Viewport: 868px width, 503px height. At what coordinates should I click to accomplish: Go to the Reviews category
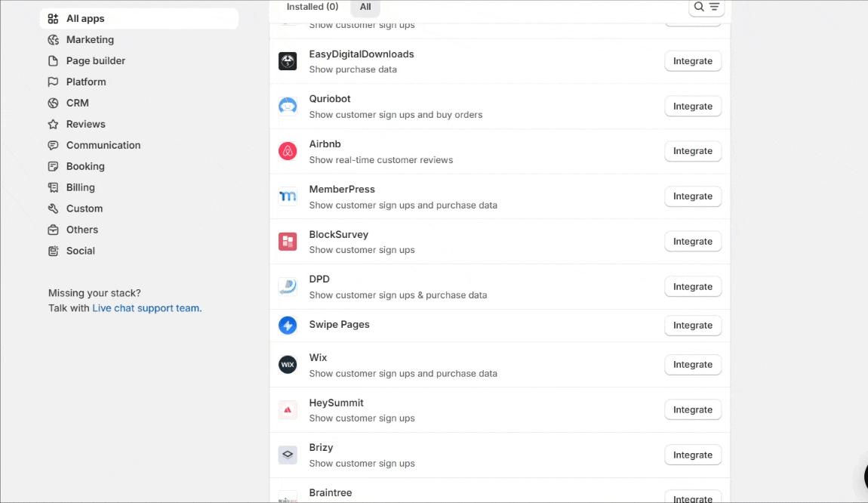coord(85,124)
